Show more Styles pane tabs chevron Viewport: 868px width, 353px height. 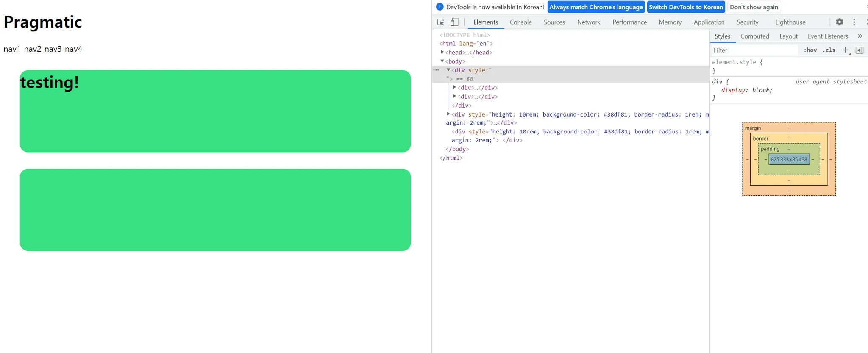coord(860,36)
